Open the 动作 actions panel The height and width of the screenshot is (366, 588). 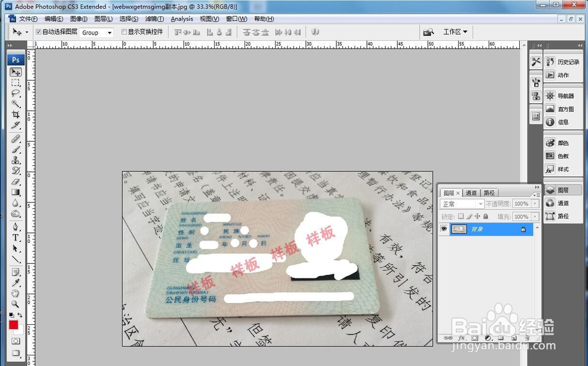(563, 75)
